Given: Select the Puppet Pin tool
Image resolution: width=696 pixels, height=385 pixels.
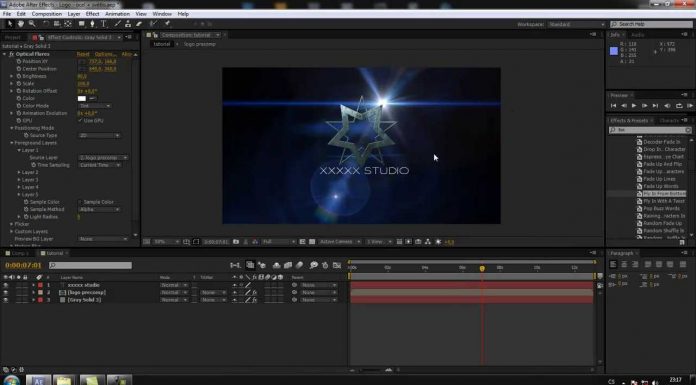Looking at the screenshot, I should 167,24.
